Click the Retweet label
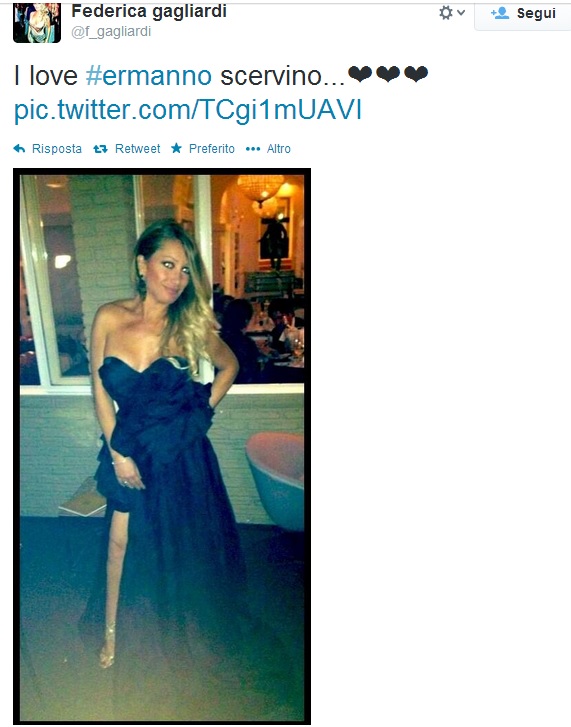571x727 pixels. (138, 149)
